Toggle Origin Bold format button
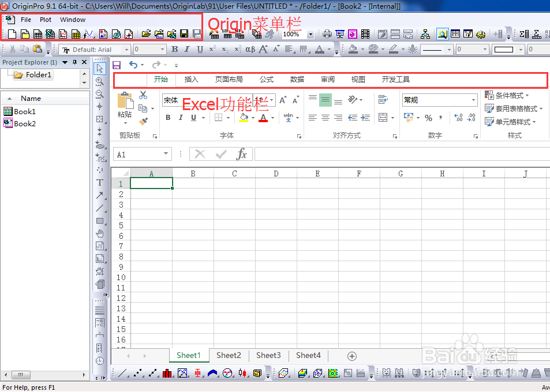 coord(174,50)
